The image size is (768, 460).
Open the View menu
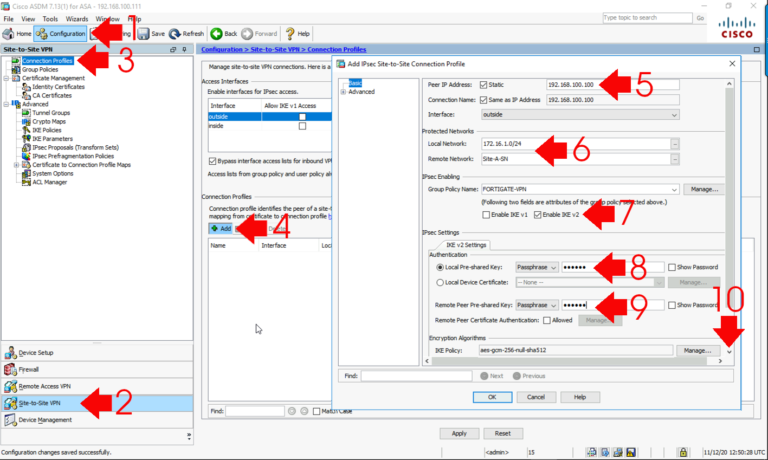pos(28,19)
